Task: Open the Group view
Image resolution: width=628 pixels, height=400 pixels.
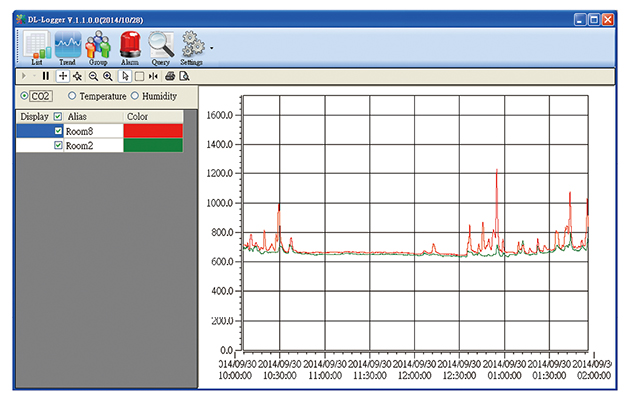Action: click(98, 48)
